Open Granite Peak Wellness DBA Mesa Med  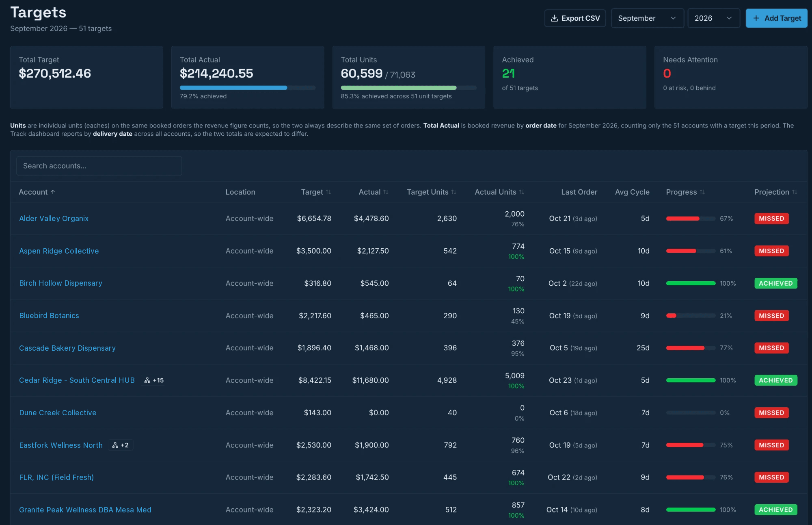pyautogui.click(x=85, y=510)
